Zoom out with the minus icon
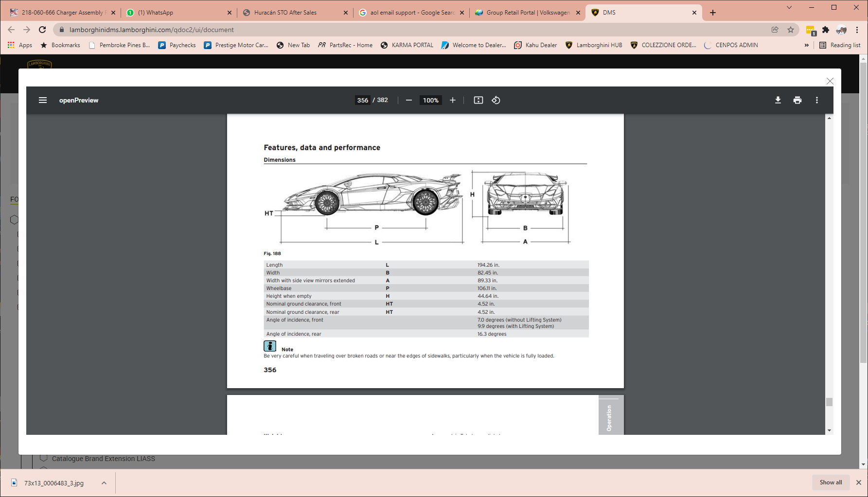 click(409, 100)
